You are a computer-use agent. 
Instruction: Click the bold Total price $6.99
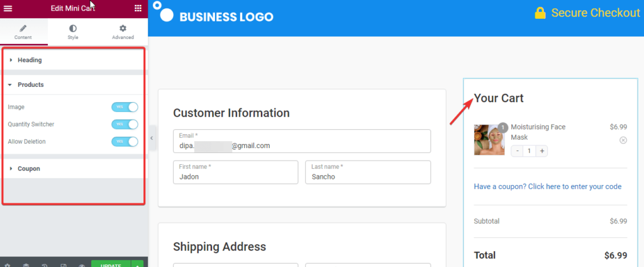pos(616,255)
